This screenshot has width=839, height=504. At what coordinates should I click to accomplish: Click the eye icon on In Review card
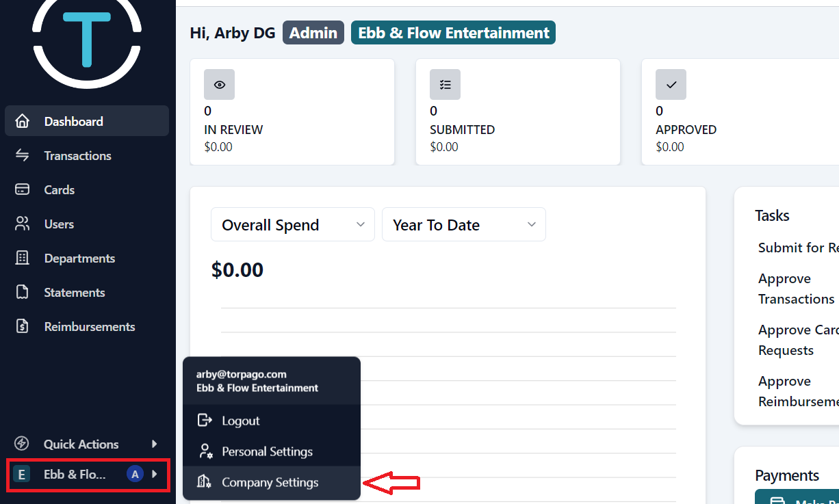pyautogui.click(x=219, y=85)
